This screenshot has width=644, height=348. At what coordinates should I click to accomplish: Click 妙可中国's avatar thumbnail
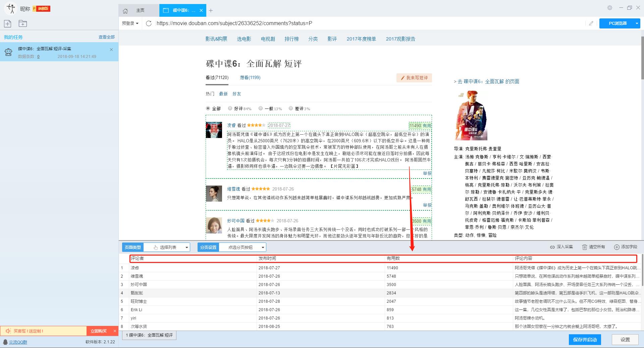pyautogui.click(x=214, y=225)
